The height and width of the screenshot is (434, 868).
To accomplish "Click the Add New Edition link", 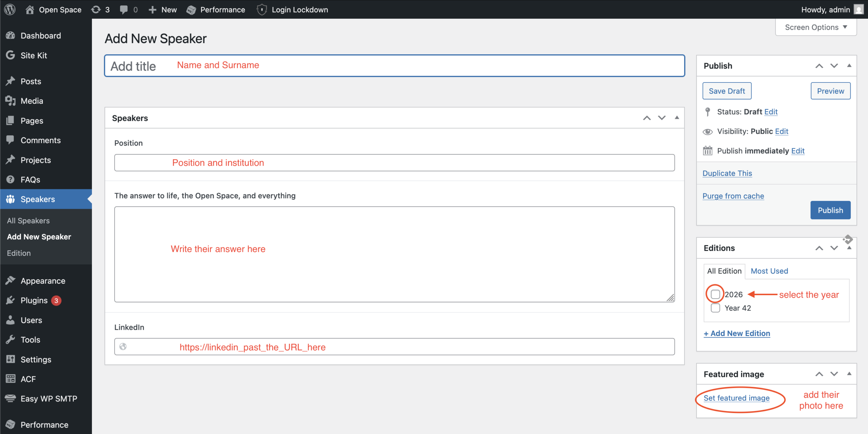I will 737,333.
